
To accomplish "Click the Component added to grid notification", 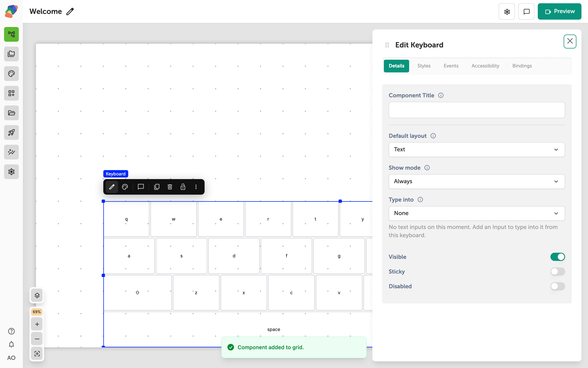I will click(x=294, y=347).
